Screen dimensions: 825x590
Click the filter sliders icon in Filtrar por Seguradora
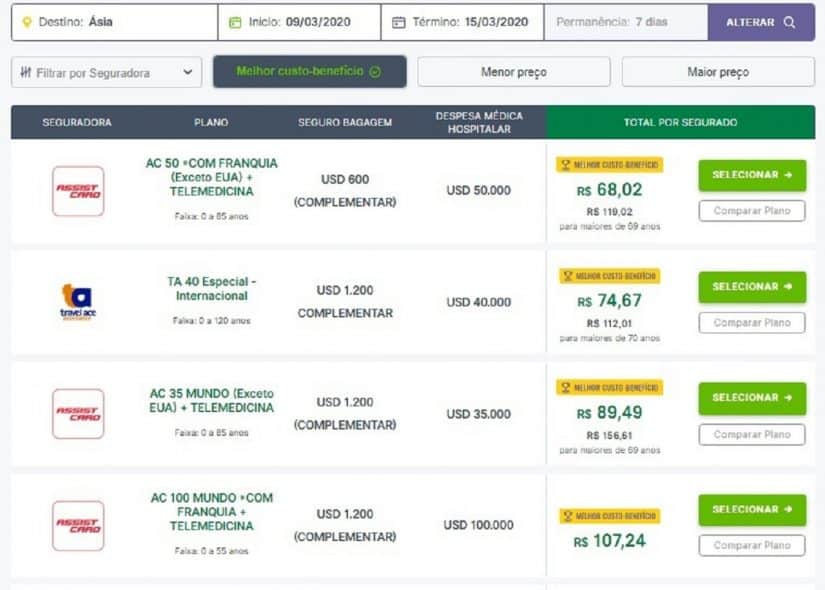[26, 72]
